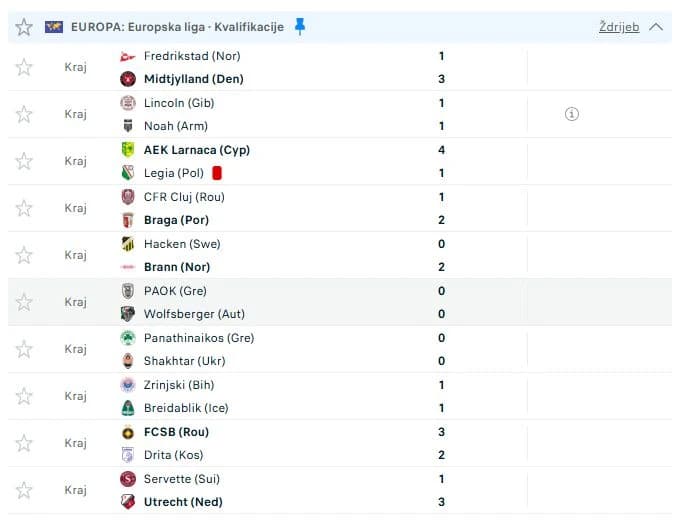
Task: Toggle favorite star for Servette vs Utrecht
Action: tap(24, 490)
